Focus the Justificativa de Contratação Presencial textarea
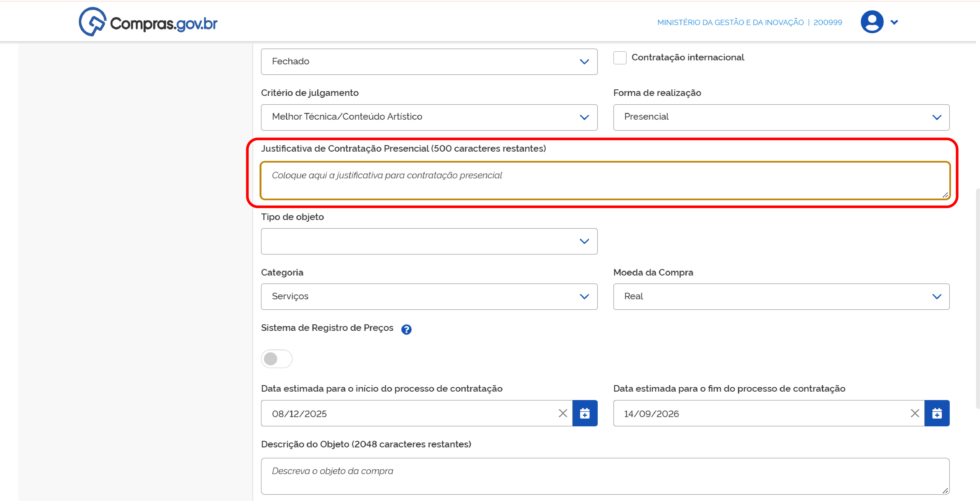The image size is (980, 501). tap(605, 180)
